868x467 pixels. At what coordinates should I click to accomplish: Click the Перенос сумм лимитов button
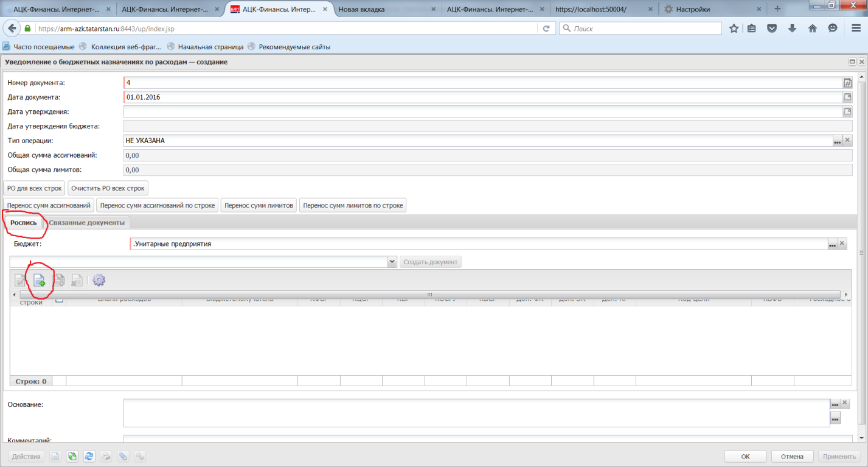pyautogui.click(x=260, y=206)
